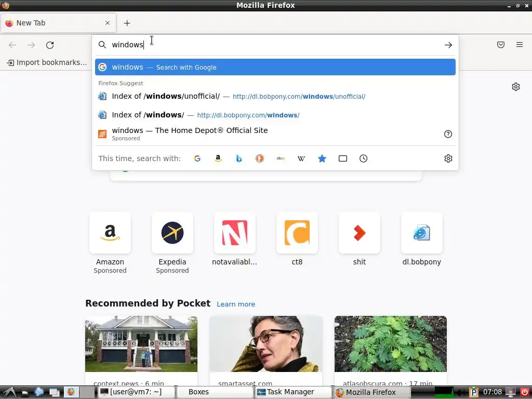
Task: Open Index of /windows/unofficial/ suggestion
Action: [275, 96]
